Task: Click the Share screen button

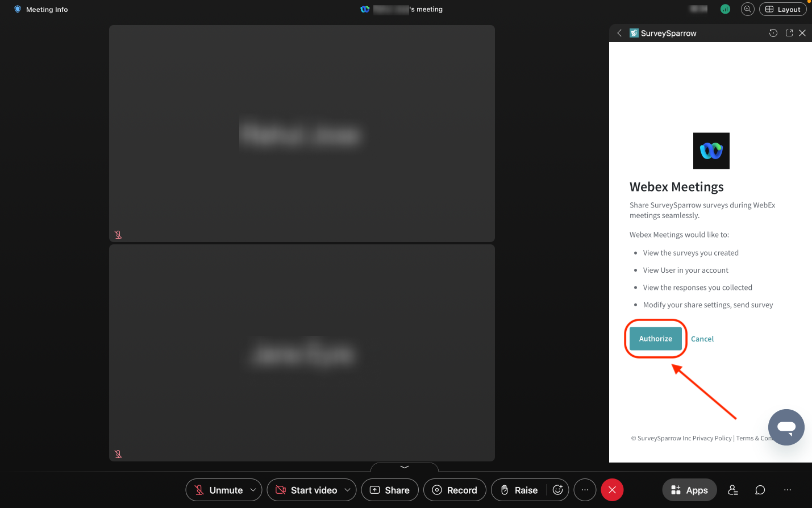Action: (x=390, y=490)
